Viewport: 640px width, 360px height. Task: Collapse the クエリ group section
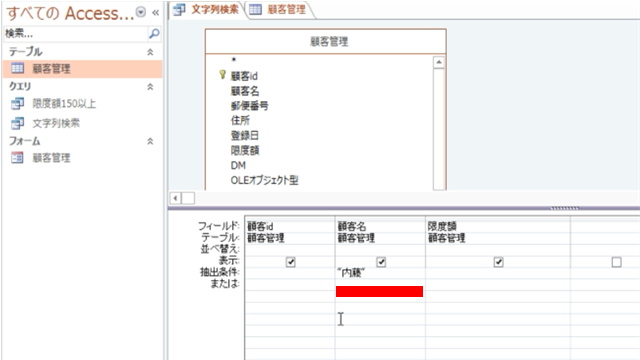(150, 87)
